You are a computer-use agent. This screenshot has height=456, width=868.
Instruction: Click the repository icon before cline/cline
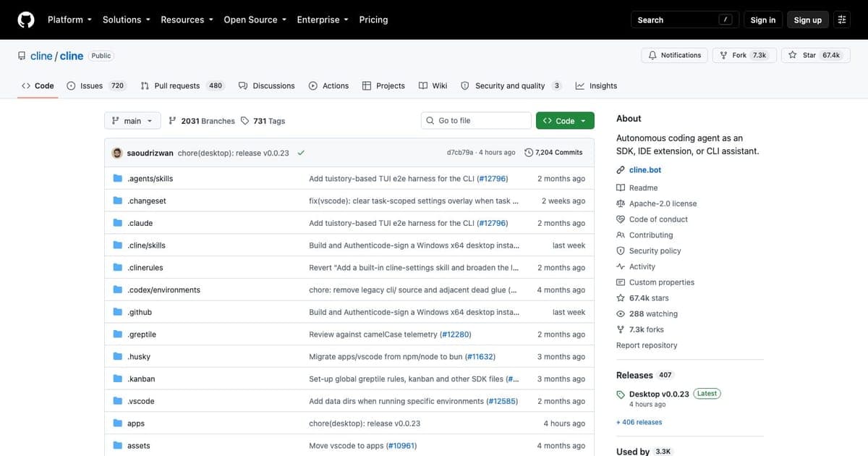tap(22, 56)
